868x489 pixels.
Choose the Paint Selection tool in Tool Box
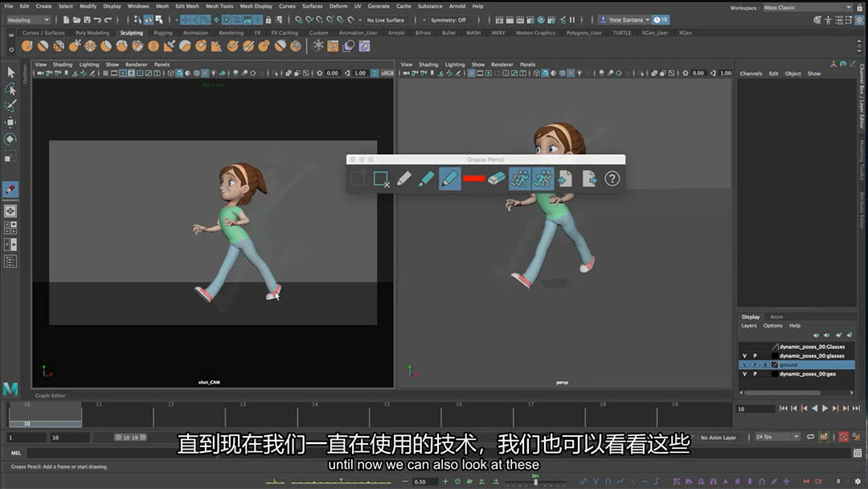[x=10, y=105]
